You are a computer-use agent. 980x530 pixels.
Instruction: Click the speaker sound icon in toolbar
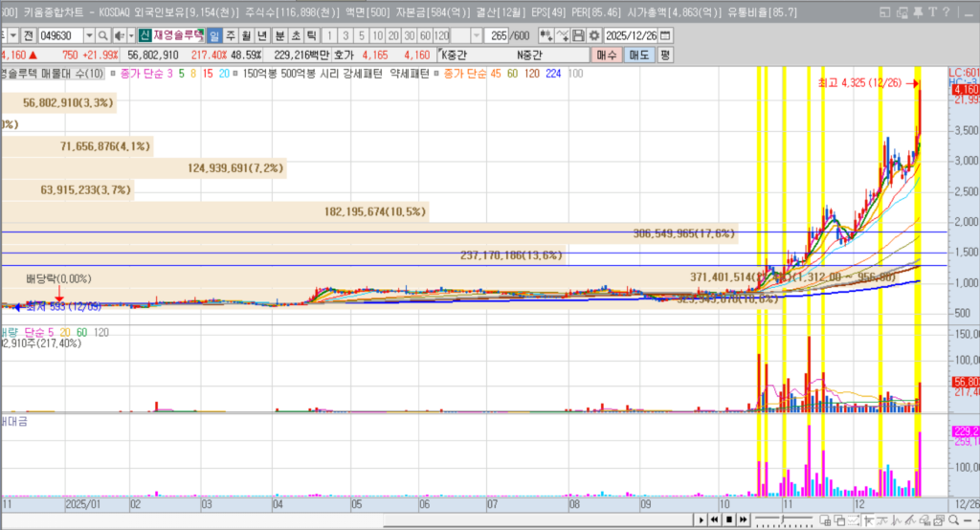[x=119, y=35]
